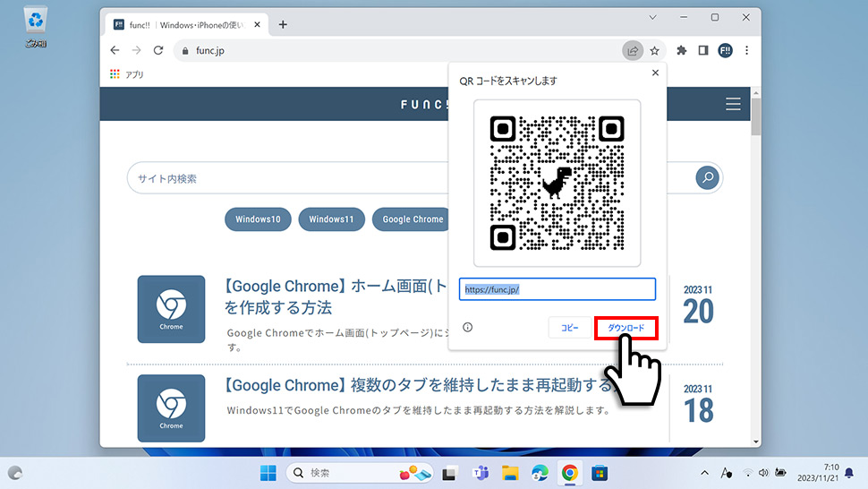Click the browser back arrow
The image size is (868, 489).
click(x=115, y=50)
